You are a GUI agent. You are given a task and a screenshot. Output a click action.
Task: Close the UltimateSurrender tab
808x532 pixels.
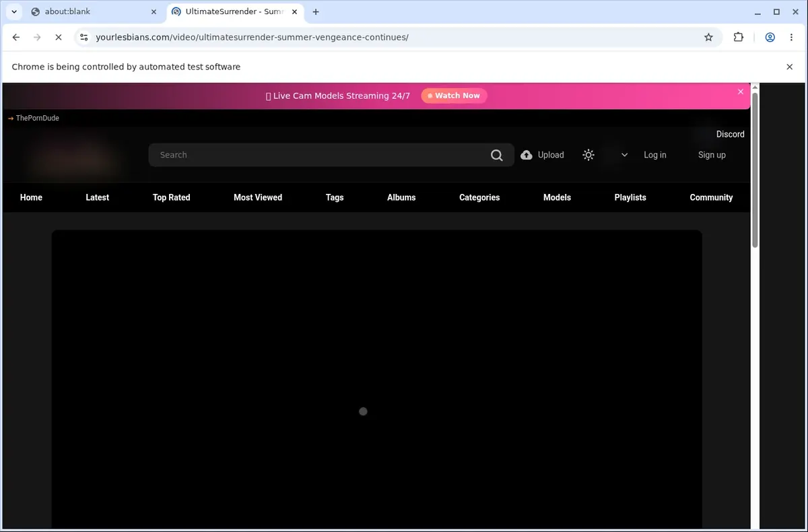point(294,11)
